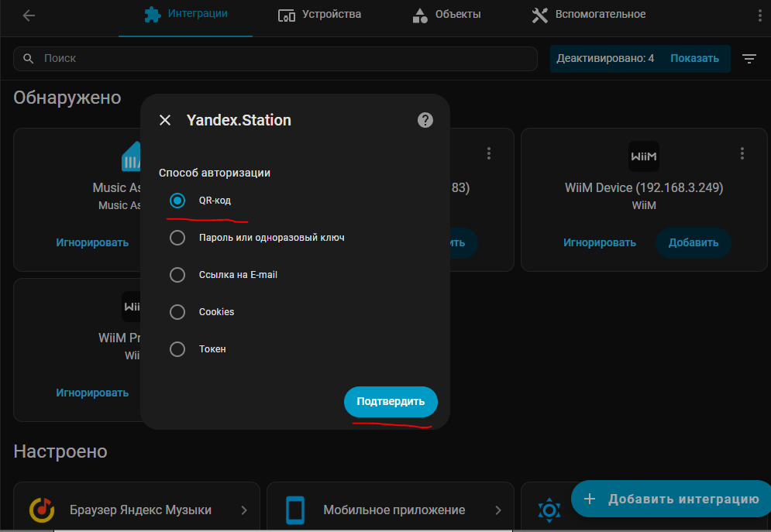
Task: Click the Интеграции puzzle icon
Action: (153, 14)
